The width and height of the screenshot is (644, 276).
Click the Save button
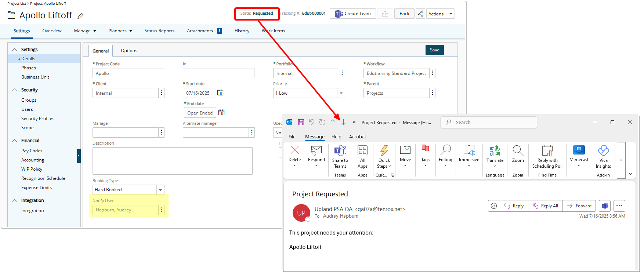tap(434, 50)
